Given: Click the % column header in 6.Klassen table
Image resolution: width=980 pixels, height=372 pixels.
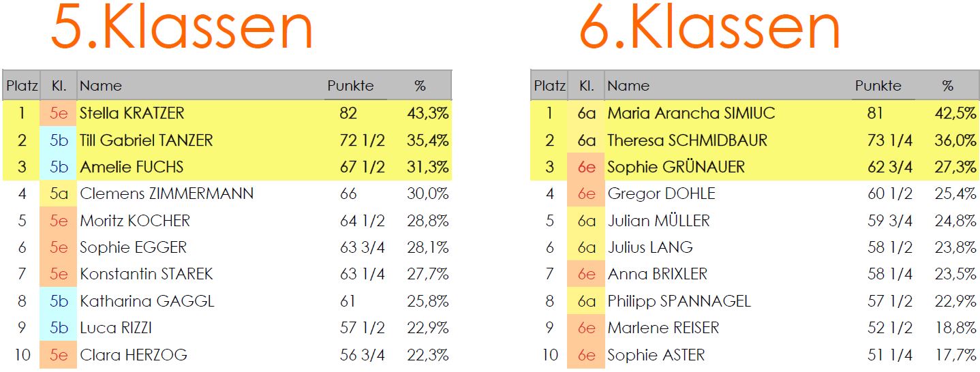Looking at the screenshot, I should (948, 86).
